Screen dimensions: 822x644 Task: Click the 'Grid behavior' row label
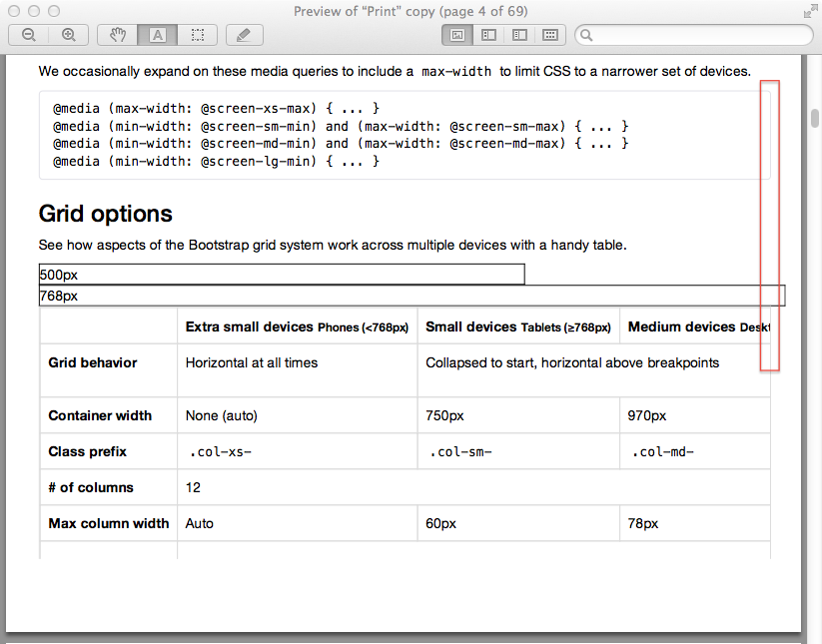point(92,362)
